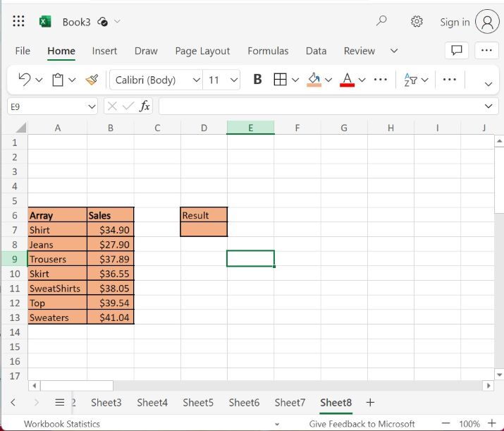Expand the formula bar

click(488, 106)
